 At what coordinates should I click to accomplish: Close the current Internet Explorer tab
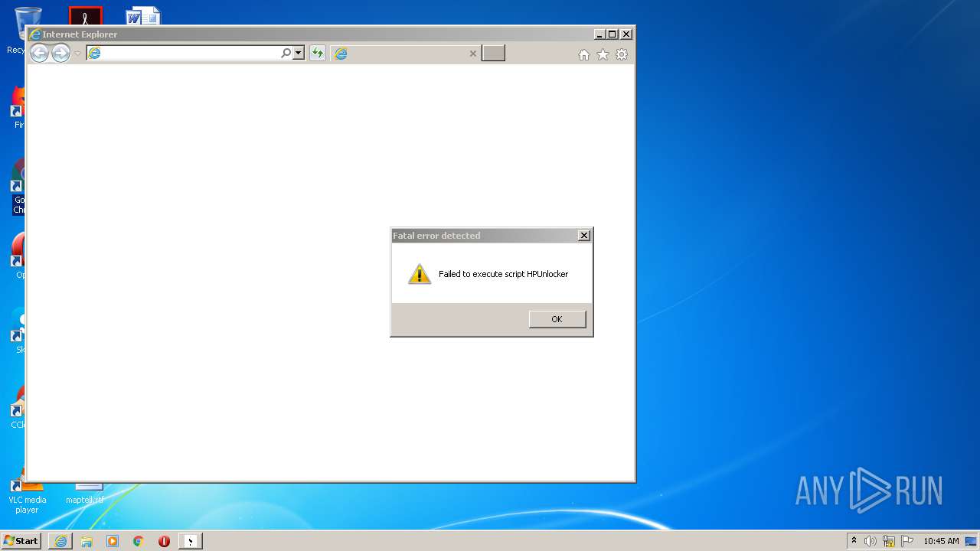[x=472, y=54]
